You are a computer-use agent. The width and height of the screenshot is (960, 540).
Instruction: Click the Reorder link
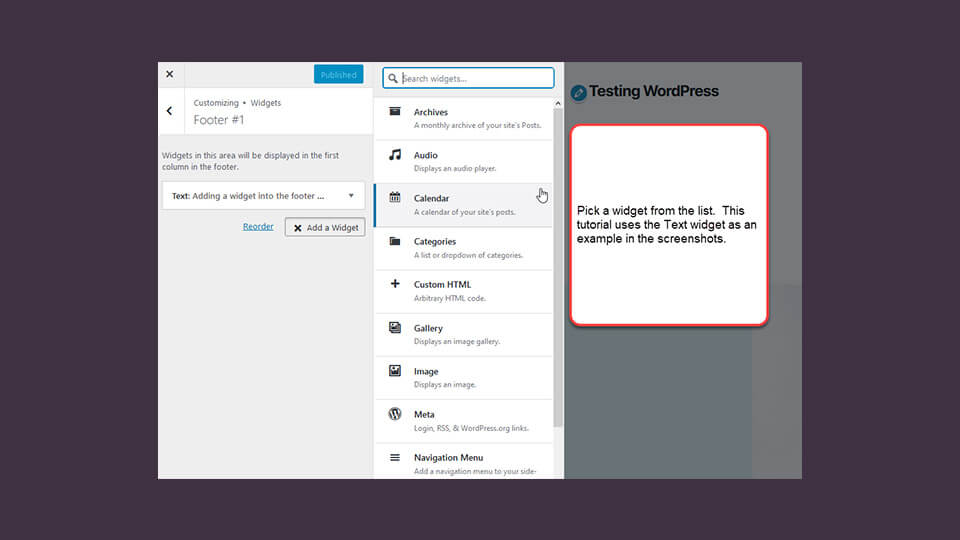pyautogui.click(x=258, y=227)
